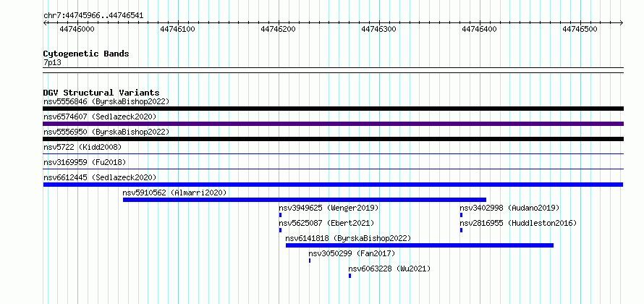The image size is (644, 304).
Task: Select the small nsv2816955 variant marker
Action: coord(461,230)
